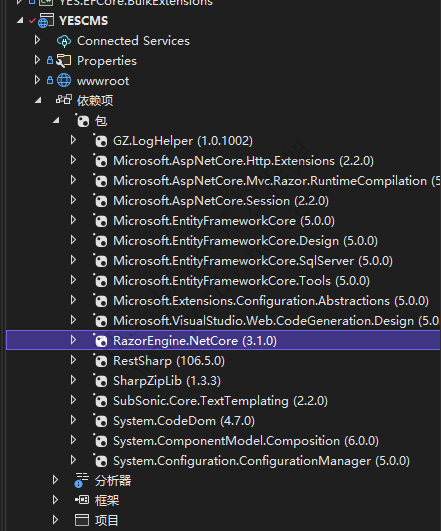This screenshot has height=531, width=441.
Task: Select System.ComponentModel.Composition (6.0.0)
Action: click(246, 441)
